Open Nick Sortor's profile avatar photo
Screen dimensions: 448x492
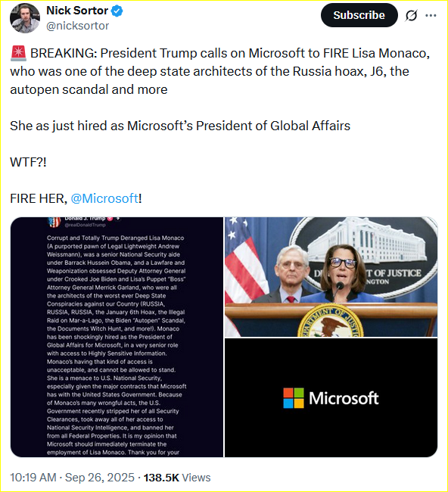[x=25, y=18]
